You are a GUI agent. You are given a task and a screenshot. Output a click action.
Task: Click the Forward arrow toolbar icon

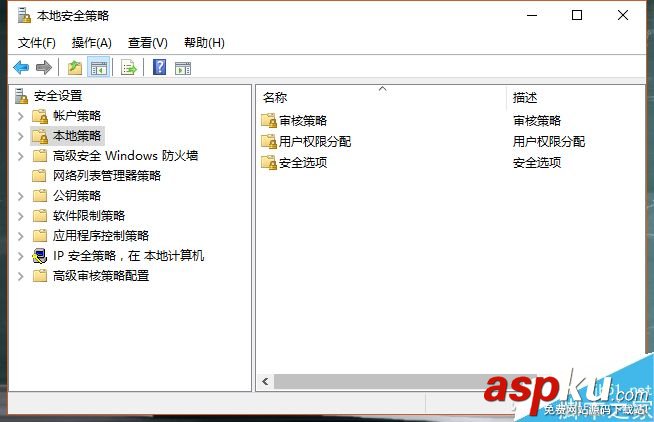pos(44,67)
